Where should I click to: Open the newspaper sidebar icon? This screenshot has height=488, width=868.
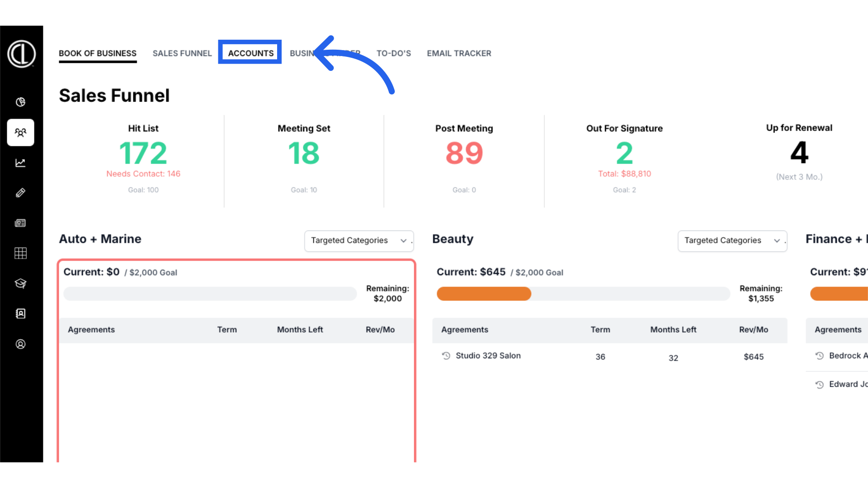(20, 223)
